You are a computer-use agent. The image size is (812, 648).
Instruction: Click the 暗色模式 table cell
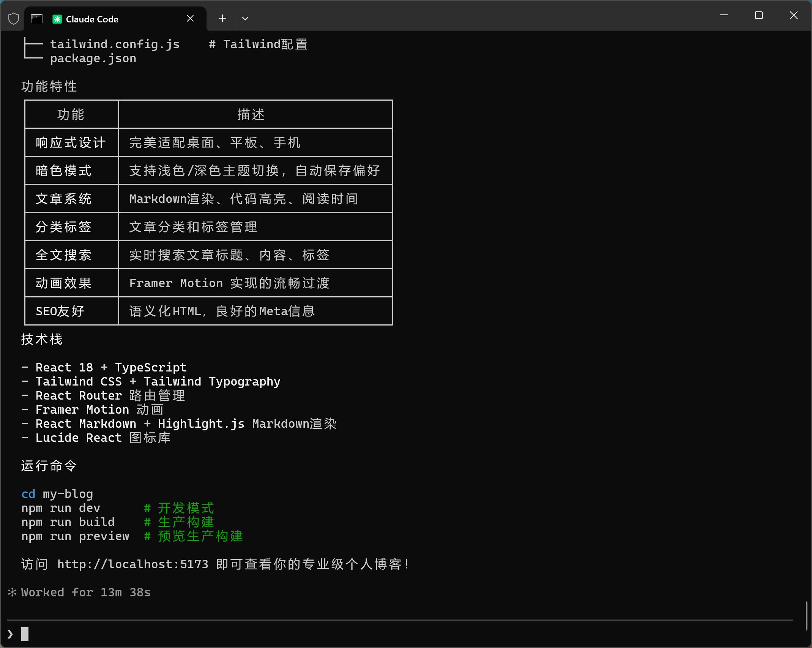pyautogui.click(x=63, y=171)
